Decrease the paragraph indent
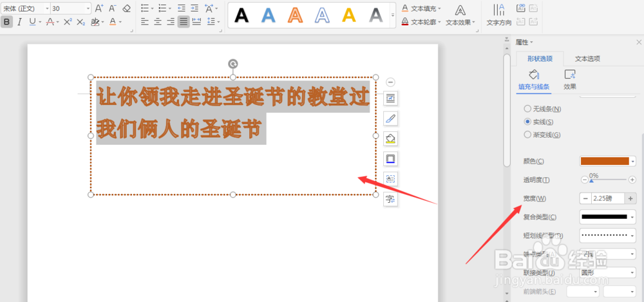The height and width of the screenshot is (302, 644). click(182, 8)
